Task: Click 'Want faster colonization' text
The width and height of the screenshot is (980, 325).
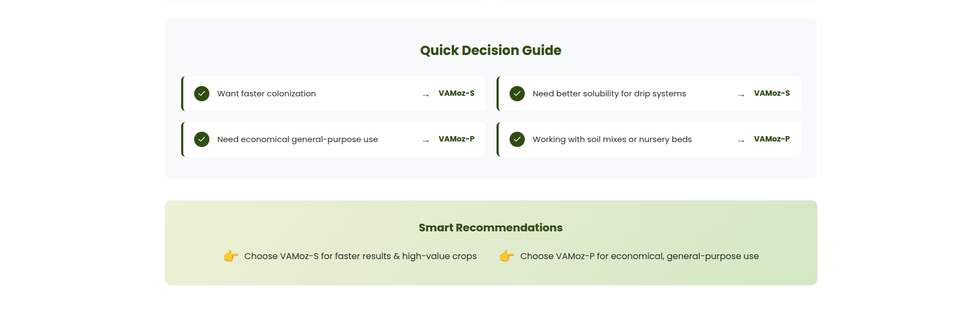Action: pyautogui.click(x=266, y=94)
